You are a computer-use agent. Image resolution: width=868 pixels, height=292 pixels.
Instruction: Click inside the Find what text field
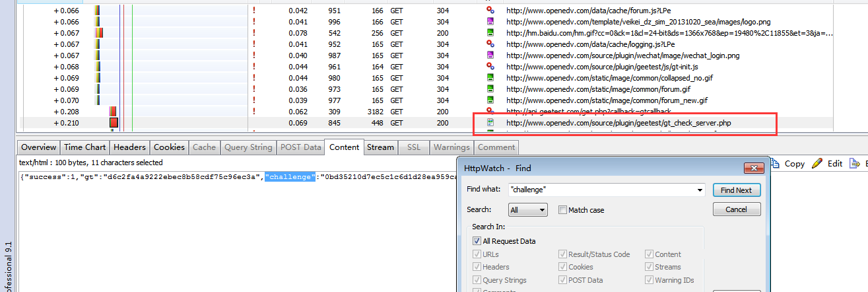click(601, 190)
